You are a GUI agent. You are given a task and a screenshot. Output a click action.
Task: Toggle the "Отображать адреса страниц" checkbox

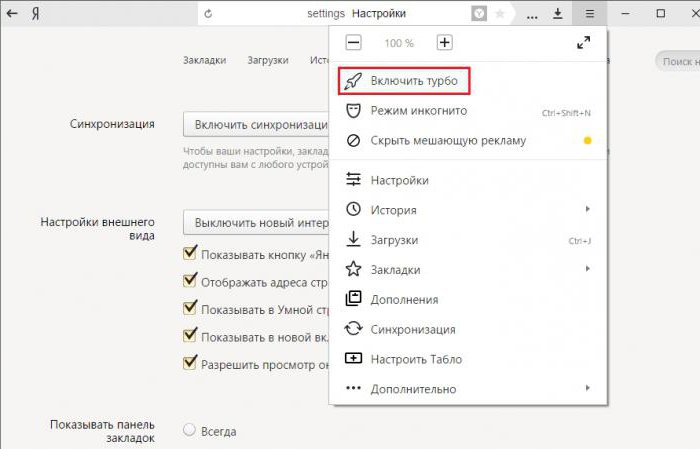(x=190, y=280)
